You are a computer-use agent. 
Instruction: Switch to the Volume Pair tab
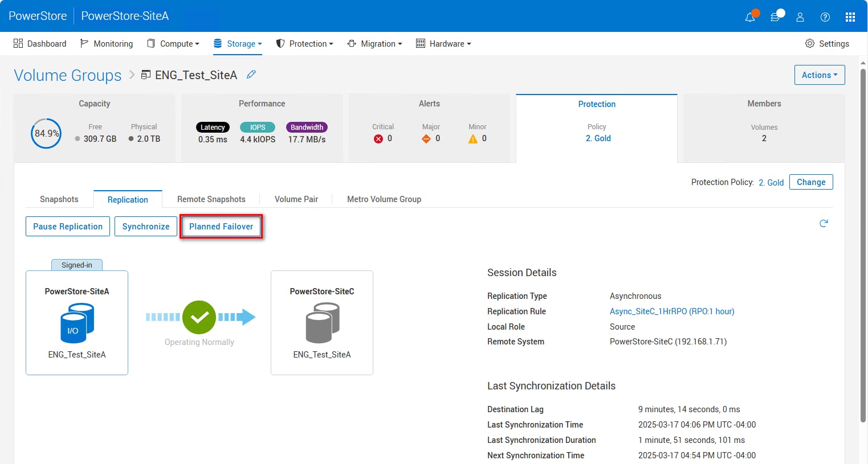[296, 199]
